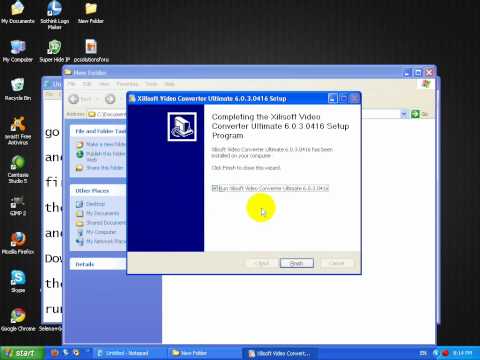
Task: Open File menu in New Folder window
Action: pyautogui.click(x=72, y=84)
